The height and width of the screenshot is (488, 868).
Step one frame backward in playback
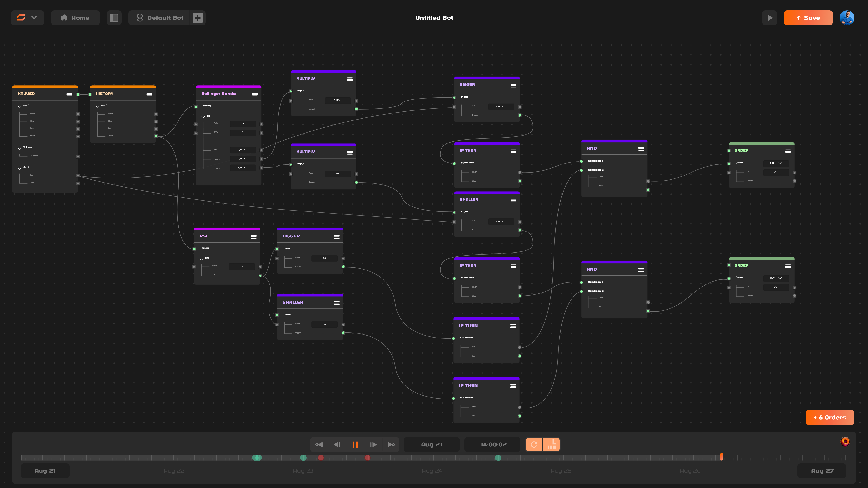pyautogui.click(x=337, y=445)
